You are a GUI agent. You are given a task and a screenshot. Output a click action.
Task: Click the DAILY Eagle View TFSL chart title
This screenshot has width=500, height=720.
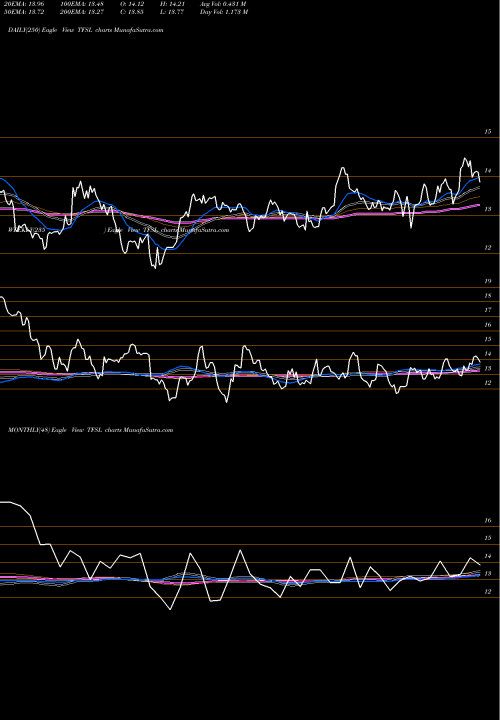(x=86, y=30)
